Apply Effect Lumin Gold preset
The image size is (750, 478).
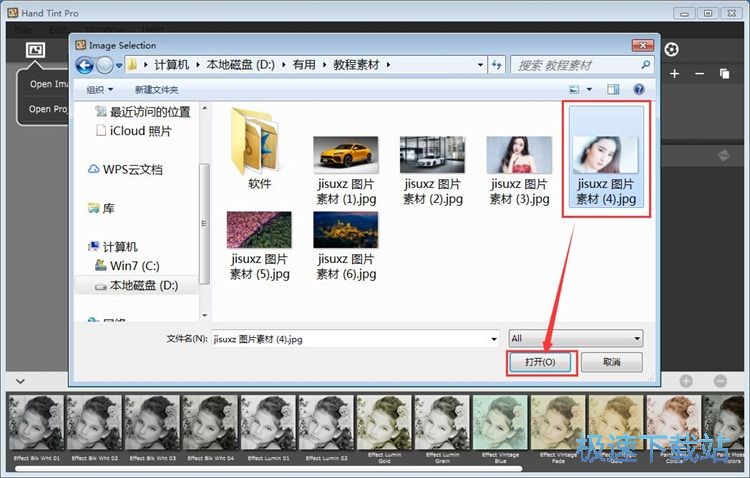tap(384, 429)
